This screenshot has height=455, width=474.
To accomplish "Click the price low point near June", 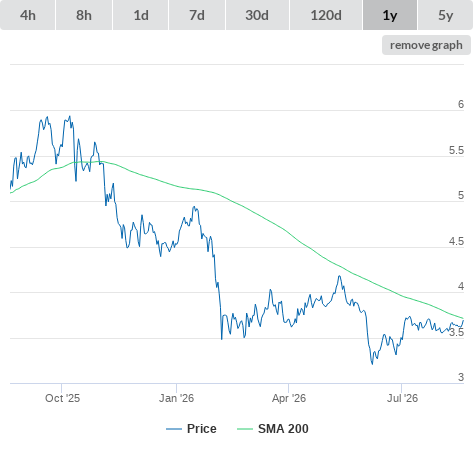I will click(372, 364).
